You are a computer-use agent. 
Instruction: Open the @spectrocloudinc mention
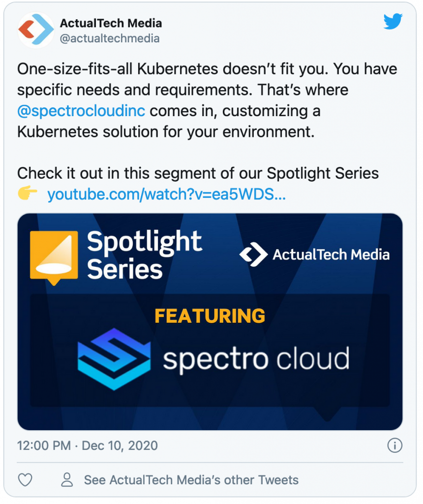81,111
